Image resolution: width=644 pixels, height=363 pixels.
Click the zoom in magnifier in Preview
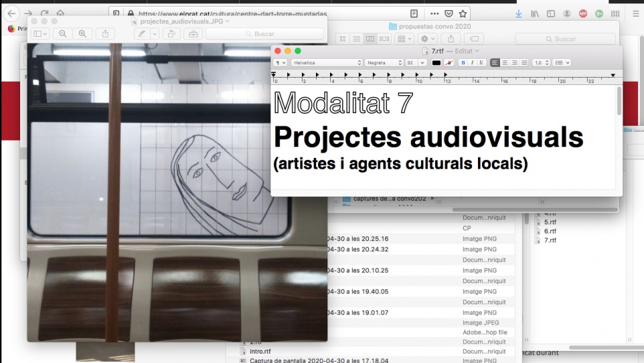click(x=82, y=33)
